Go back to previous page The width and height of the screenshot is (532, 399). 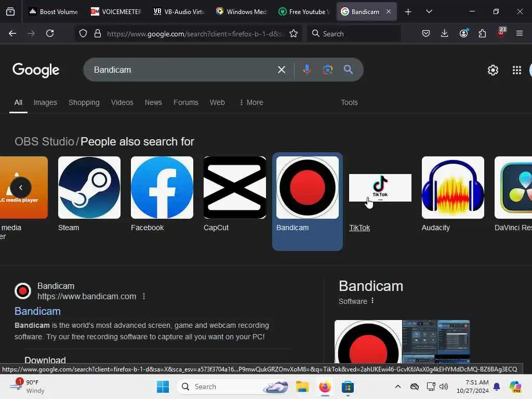click(12, 33)
